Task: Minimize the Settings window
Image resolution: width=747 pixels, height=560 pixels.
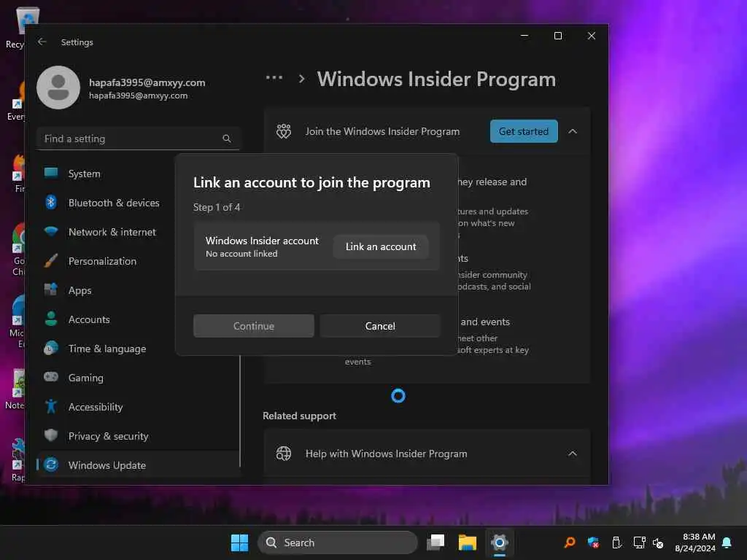Action: pos(525,36)
